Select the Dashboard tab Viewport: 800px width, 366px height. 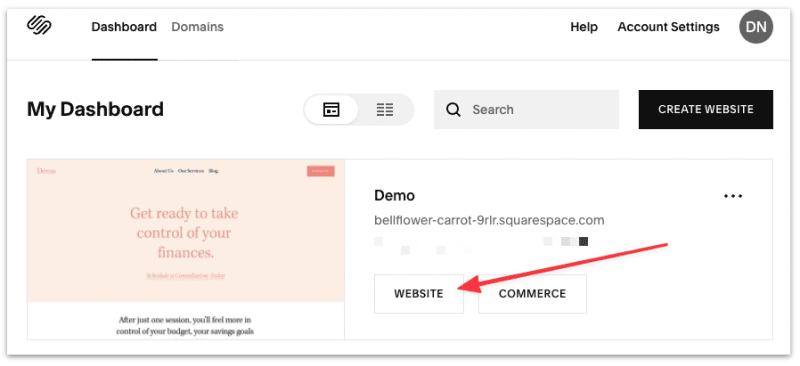click(124, 27)
